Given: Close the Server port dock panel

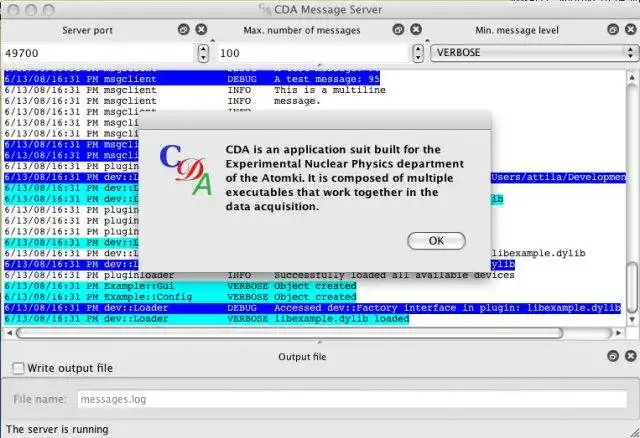Looking at the screenshot, I should click(x=201, y=29).
